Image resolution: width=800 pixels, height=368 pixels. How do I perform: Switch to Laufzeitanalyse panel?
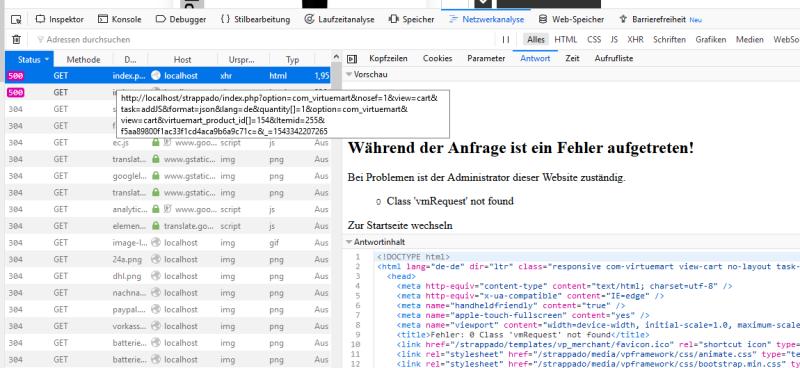[x=339, y=19]
